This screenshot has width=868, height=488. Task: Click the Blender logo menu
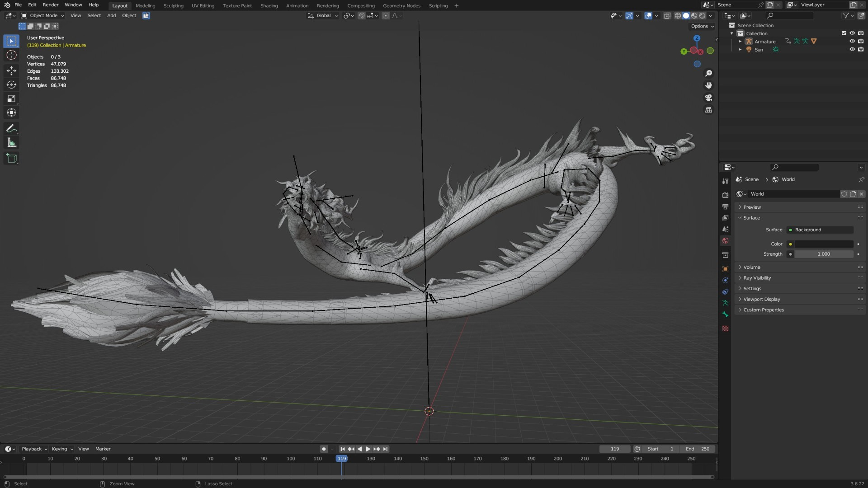(7, 5)
